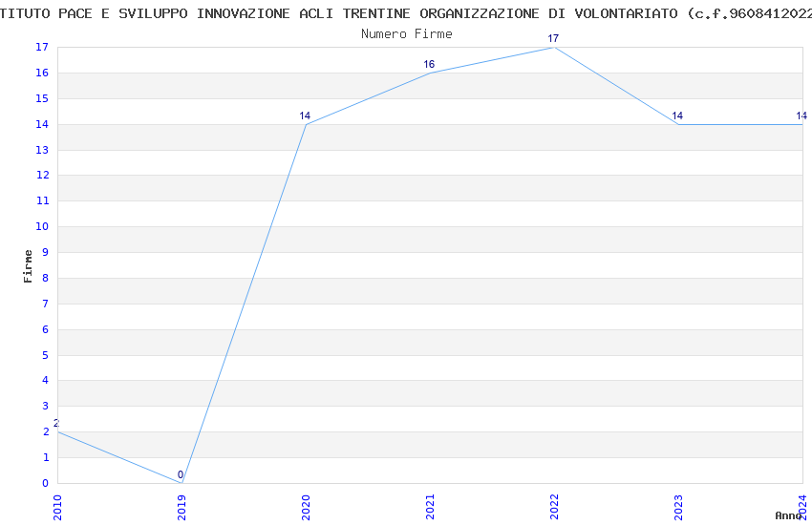The height and width of the screenshot is (525, 812).
Task: Click y-axis tick label 9
Action: (46, 252)
